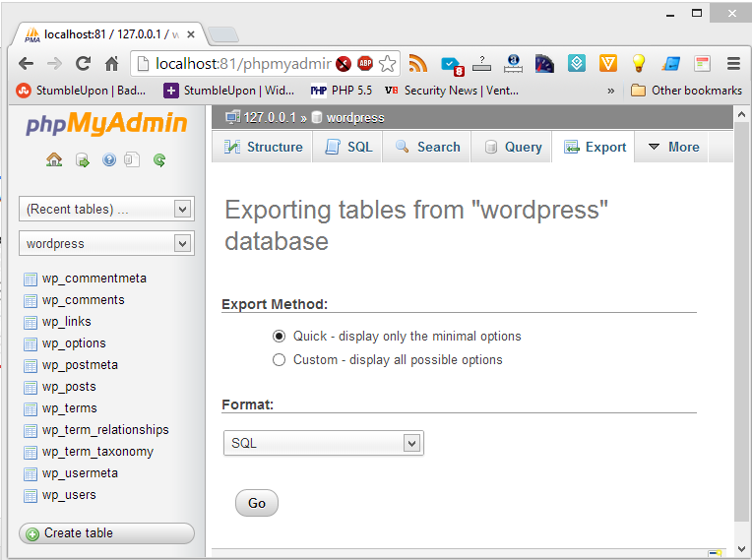Go back in browser history
The image size is (752, 560).
[x=26, y=63]
